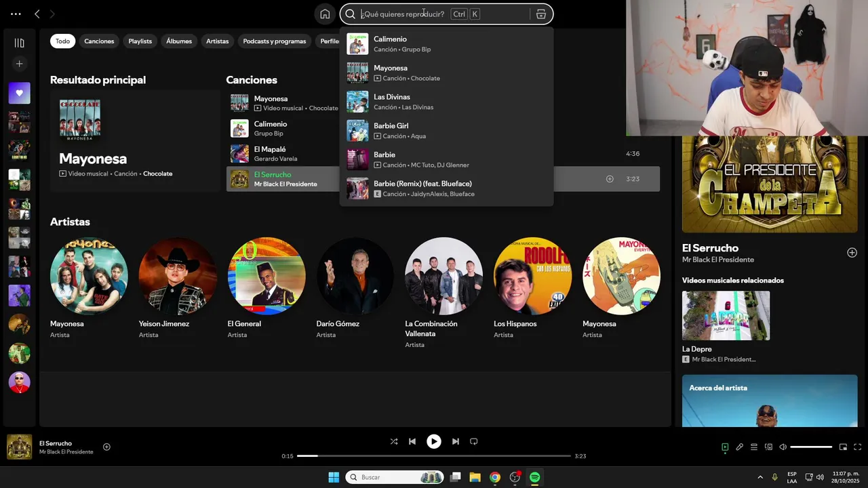
Task: Add El Serrucho in right panel to library
Action: [x=852, y=253]
